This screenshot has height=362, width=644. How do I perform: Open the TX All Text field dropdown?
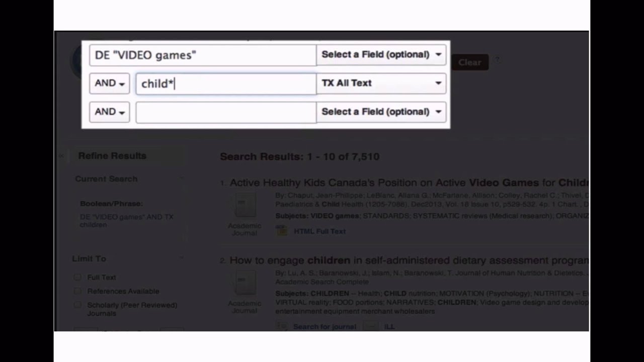click(x=381, y=83)
